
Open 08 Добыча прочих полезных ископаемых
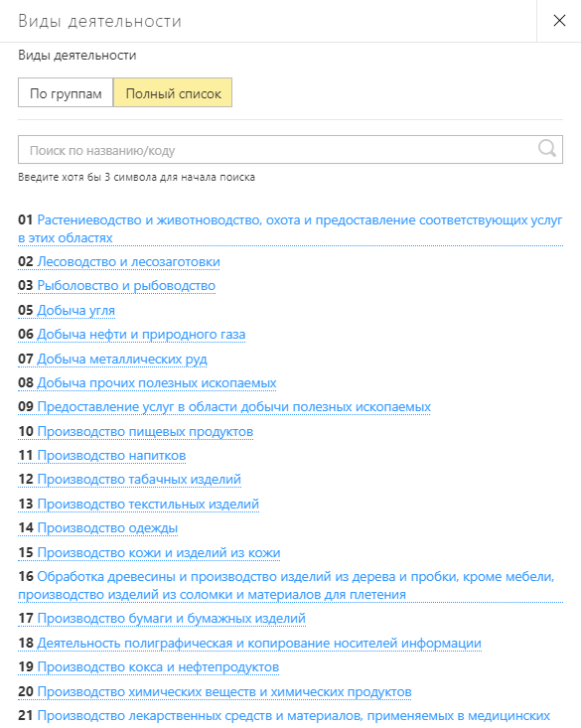(x=147, y=383)
